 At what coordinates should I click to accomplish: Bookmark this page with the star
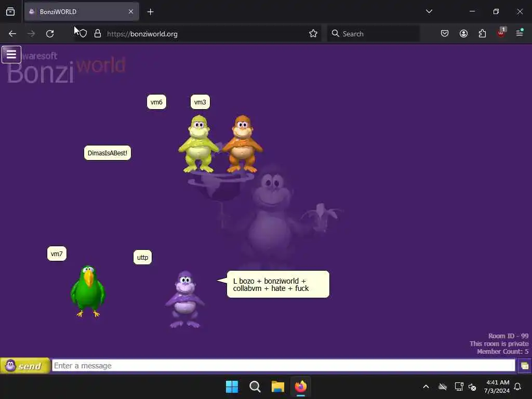(x=313, y=34)
